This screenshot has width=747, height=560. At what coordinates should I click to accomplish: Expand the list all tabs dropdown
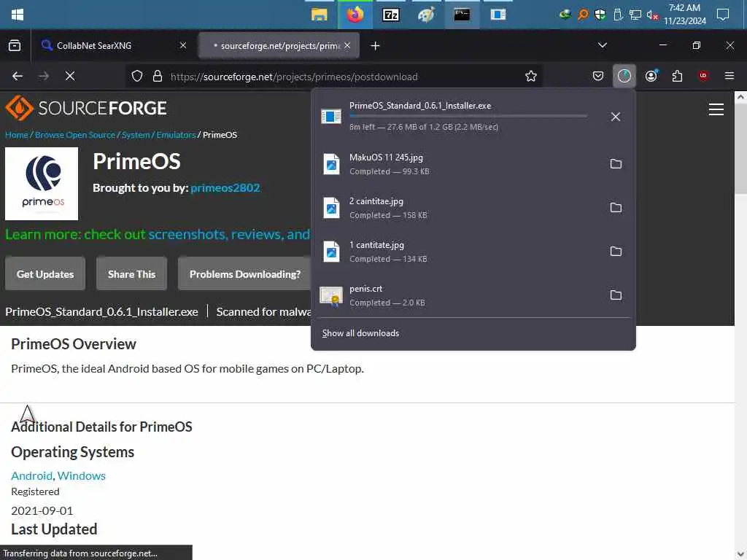(x=602, y=45)
